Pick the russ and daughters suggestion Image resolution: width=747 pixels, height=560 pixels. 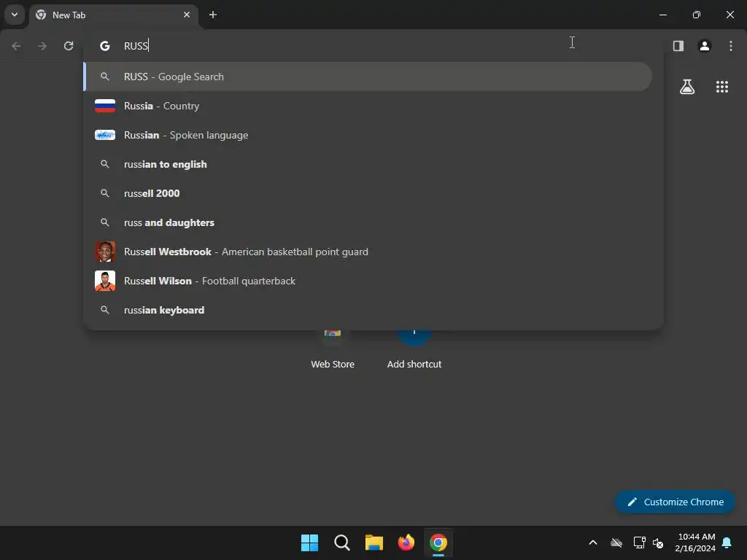click(368, 222)
